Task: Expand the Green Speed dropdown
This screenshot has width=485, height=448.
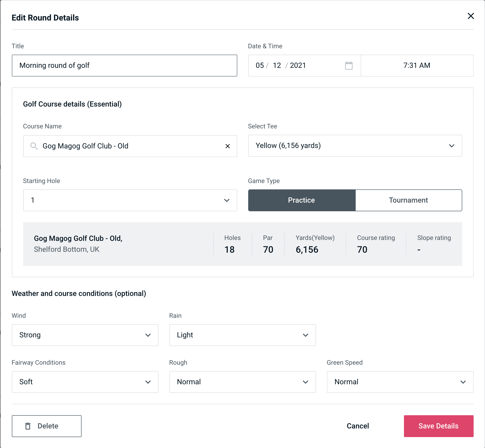Action: point(400,382)
